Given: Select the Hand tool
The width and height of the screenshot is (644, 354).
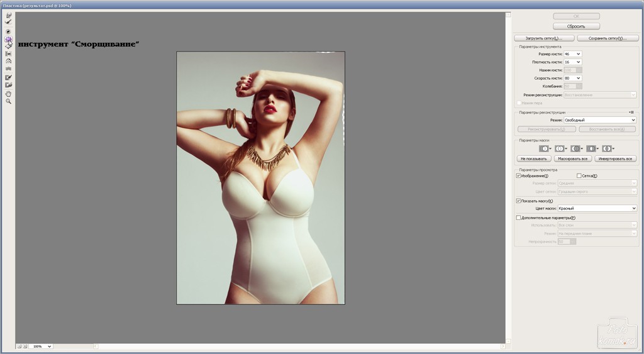Looking at the screenshot, I should pyautogui.click(x=8, y=94).
